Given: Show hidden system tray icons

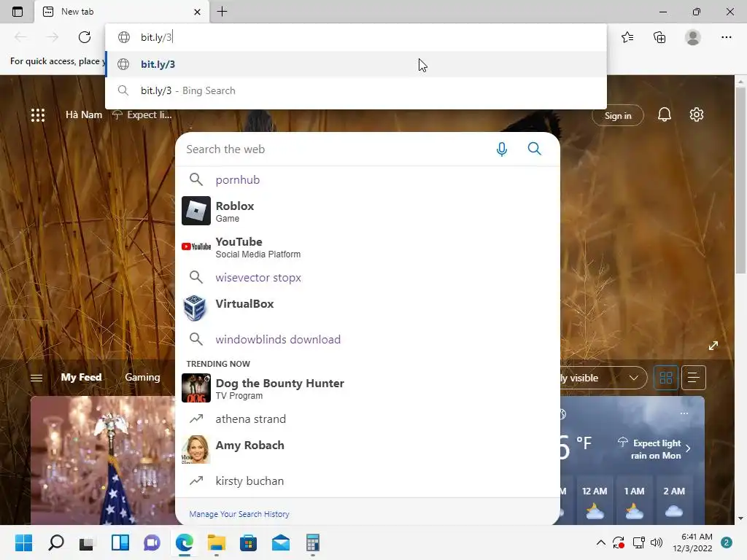Looking at the screenshot, I should pos(601,542).
